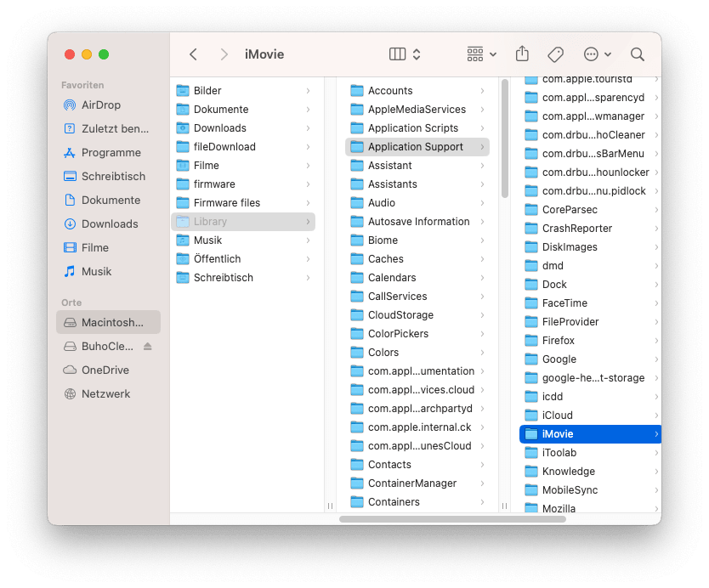Go forward with the right arrow button

[224, 54]
